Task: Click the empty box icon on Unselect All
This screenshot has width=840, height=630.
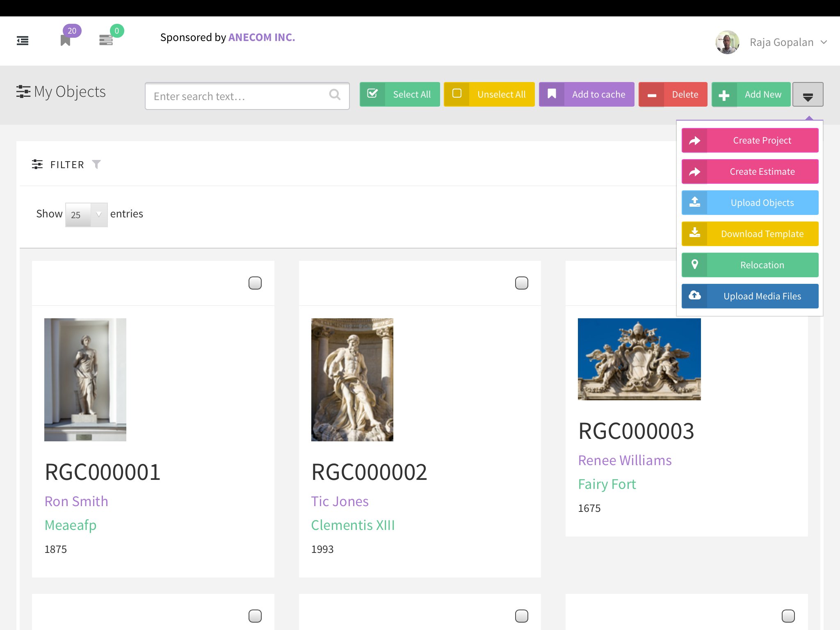Action: pyautogui.click(x=457, y=94)
